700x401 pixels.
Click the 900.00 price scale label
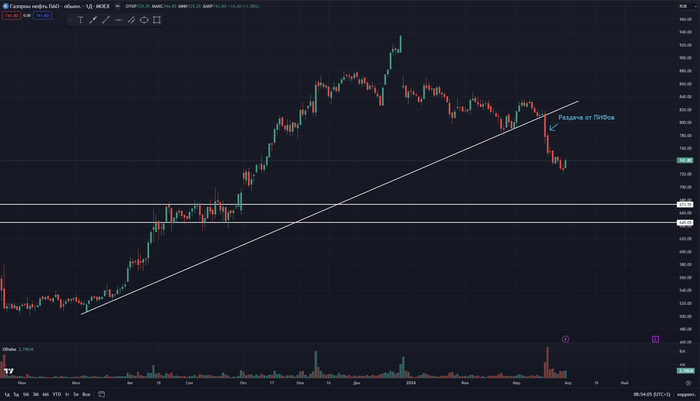(x=685, y=58)
